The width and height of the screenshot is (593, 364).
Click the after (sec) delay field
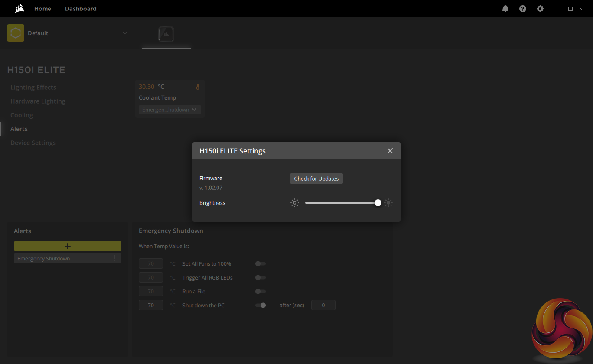pos(323,305)
